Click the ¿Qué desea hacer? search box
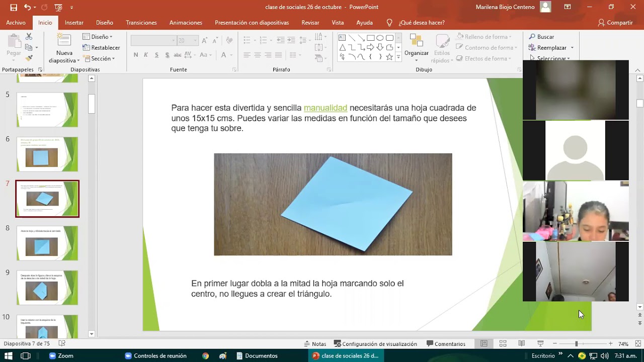644x362 pixels. click(422, 23)
